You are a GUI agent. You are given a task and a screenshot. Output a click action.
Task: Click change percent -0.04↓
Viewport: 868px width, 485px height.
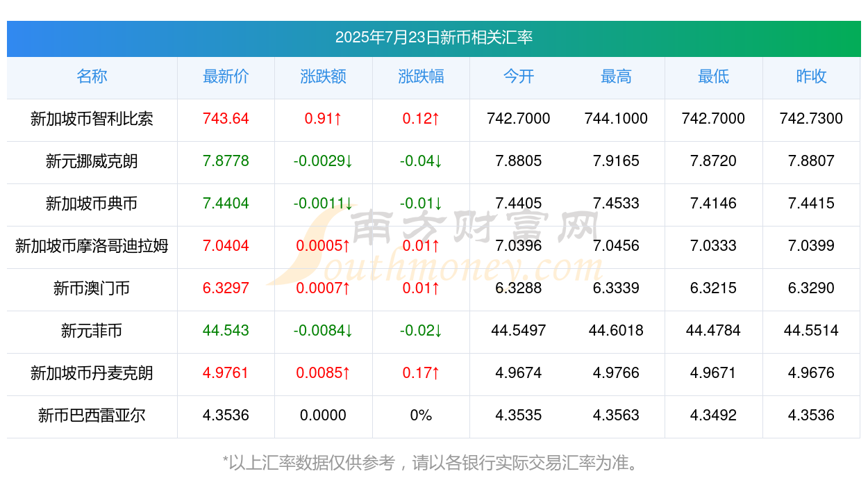pos(421,161)
